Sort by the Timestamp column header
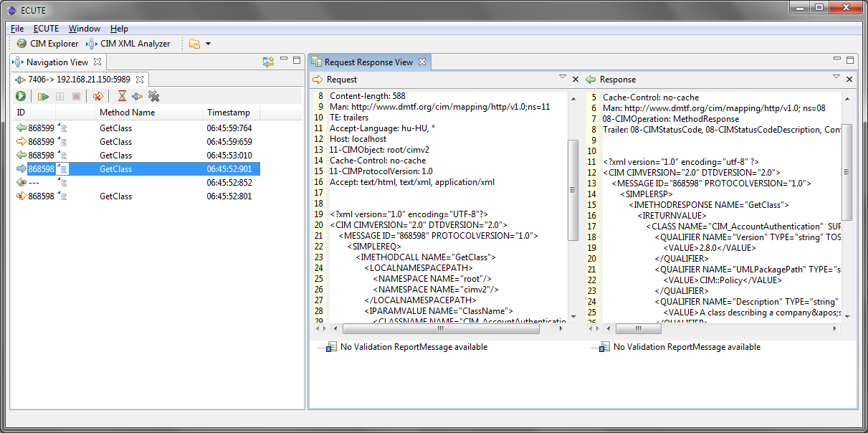Viewport: 868px width, 433px height. [x=232, y=113]
